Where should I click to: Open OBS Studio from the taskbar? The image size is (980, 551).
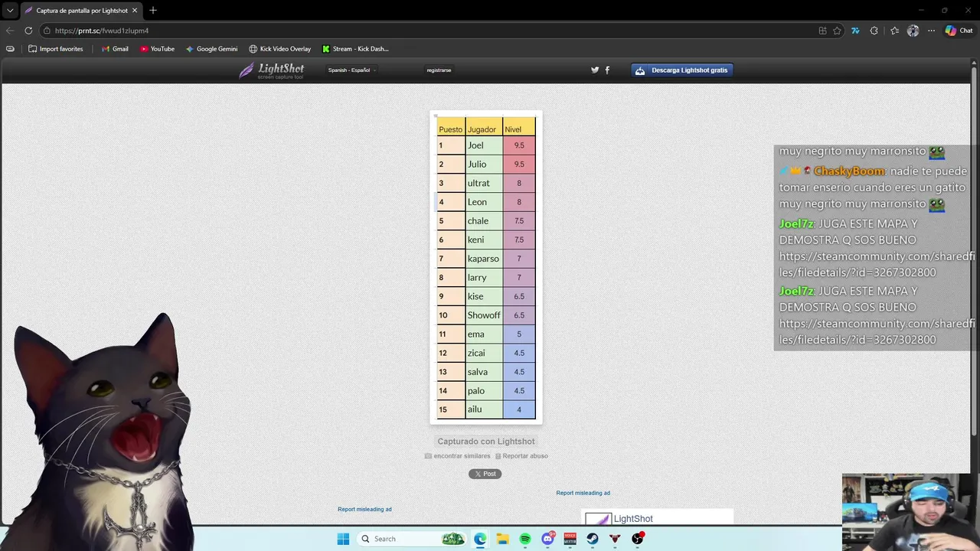637,539
